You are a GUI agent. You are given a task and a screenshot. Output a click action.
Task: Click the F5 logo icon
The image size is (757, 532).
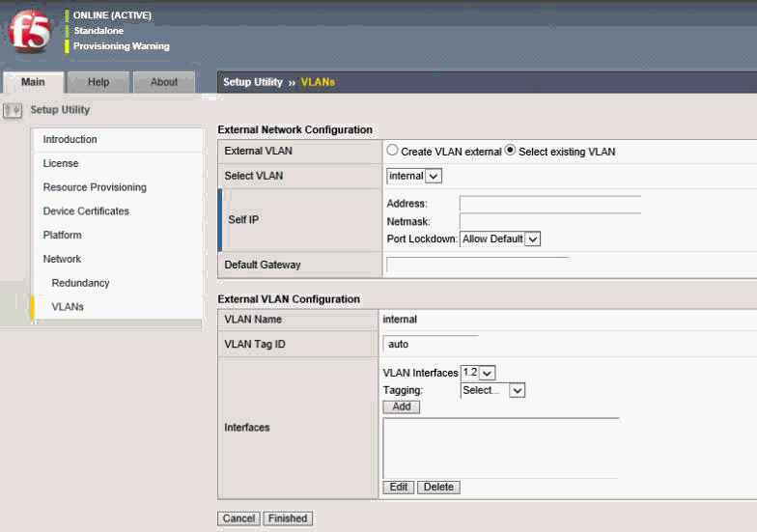click(x=29, y=33)
